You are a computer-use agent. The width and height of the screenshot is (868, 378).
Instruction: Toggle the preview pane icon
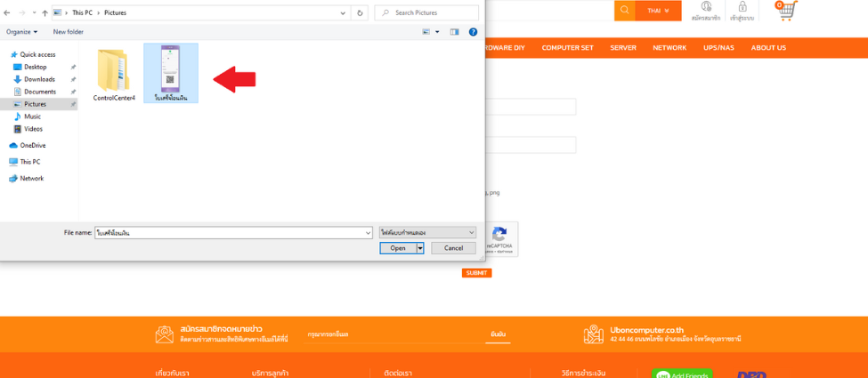click(454, 32)
